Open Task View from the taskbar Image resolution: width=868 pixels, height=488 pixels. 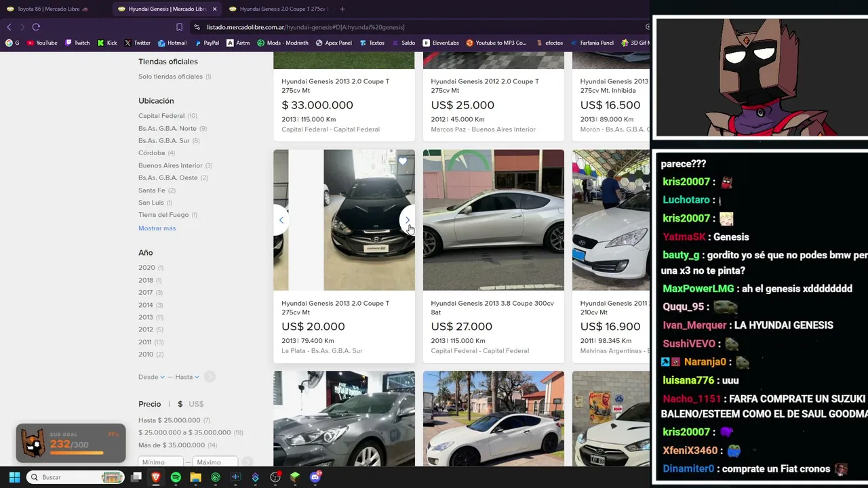pyautogui.click(x=136, y=477)
